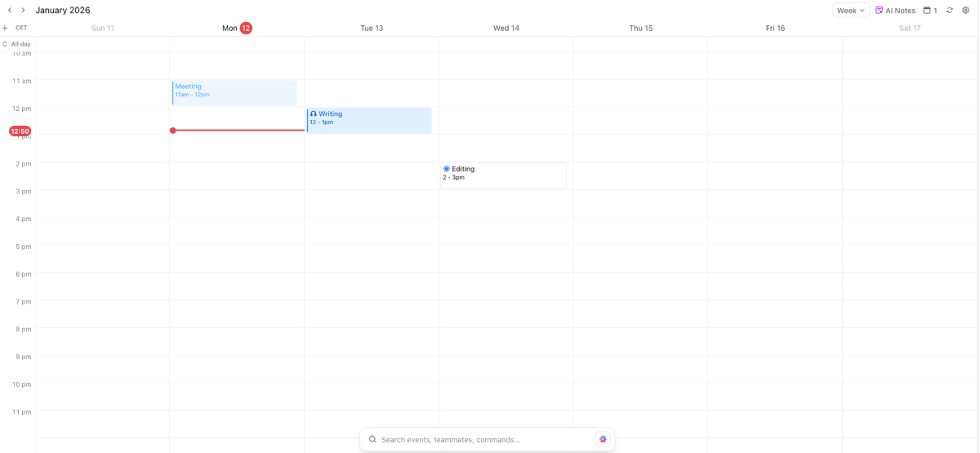This screenshot has width=980, height=453.
Task: Click the 7 pm time label
Action: (x=24, y=301)
